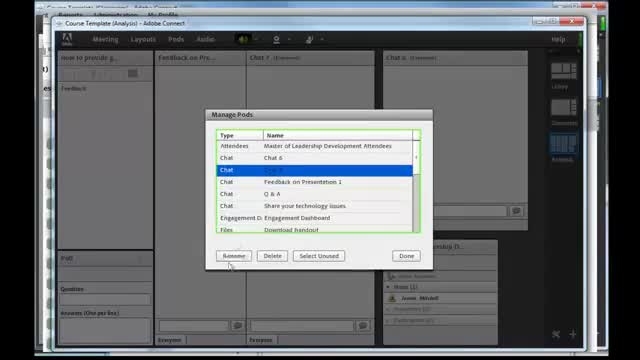Click Everyone tab in Feedback on Pre... pod

[170, 340]
